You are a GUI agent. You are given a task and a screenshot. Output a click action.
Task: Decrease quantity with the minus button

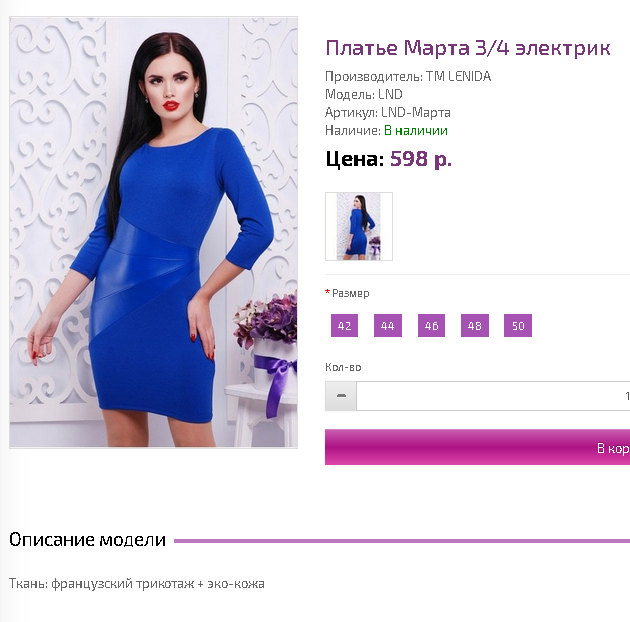coord(341,396)
